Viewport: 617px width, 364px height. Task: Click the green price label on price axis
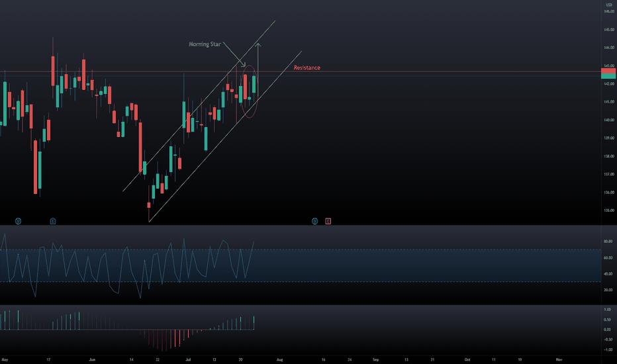point(608,76)
